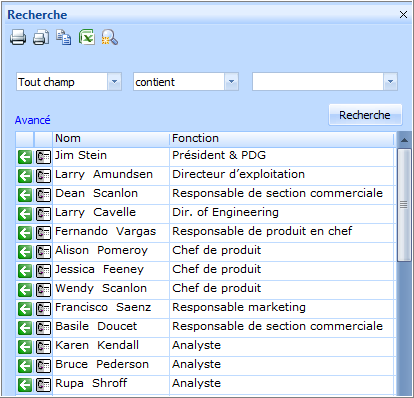
Task: Select the name 'Fernando Vargas'
Action: pyautogui.click(x=105, y=231)
